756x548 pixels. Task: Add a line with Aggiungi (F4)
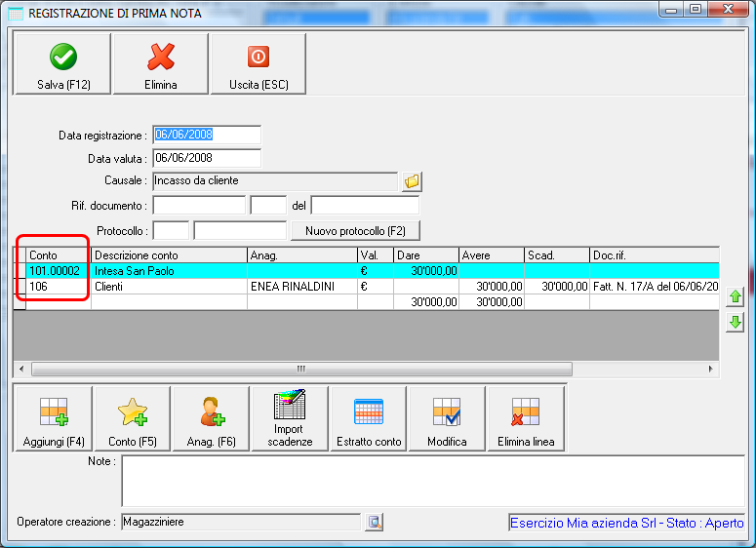(54, 419)
